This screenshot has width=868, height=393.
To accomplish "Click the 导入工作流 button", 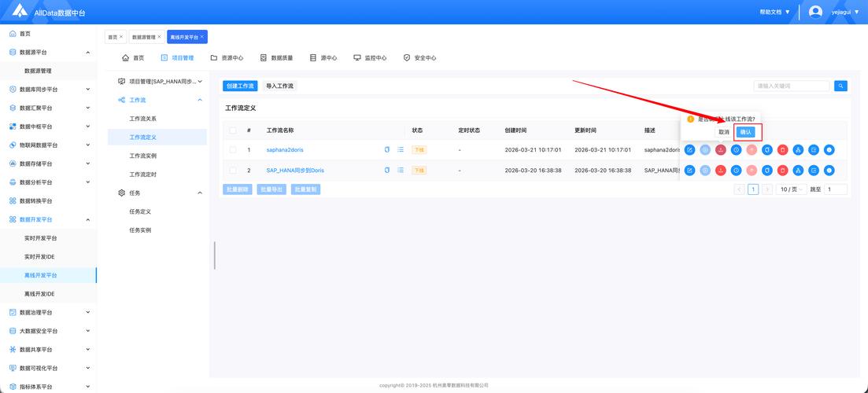I will [x=279, y=86].
